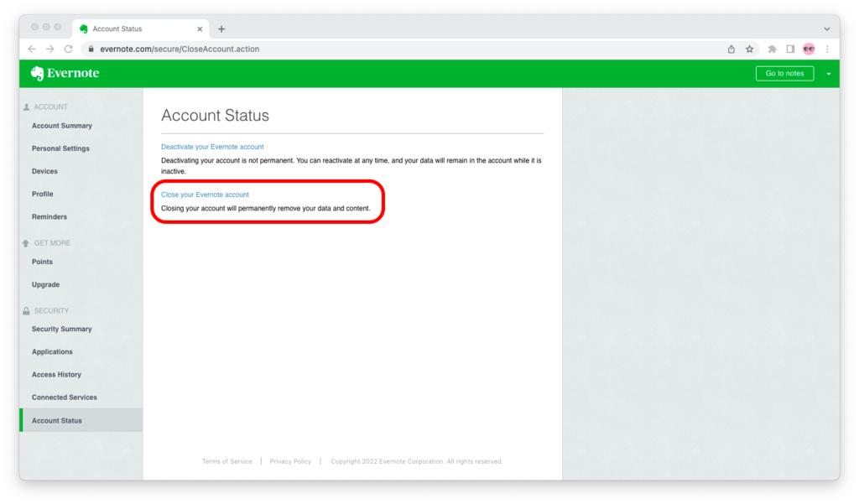
Task: Click the SECURITY section header
Action: tap(51, 310)
